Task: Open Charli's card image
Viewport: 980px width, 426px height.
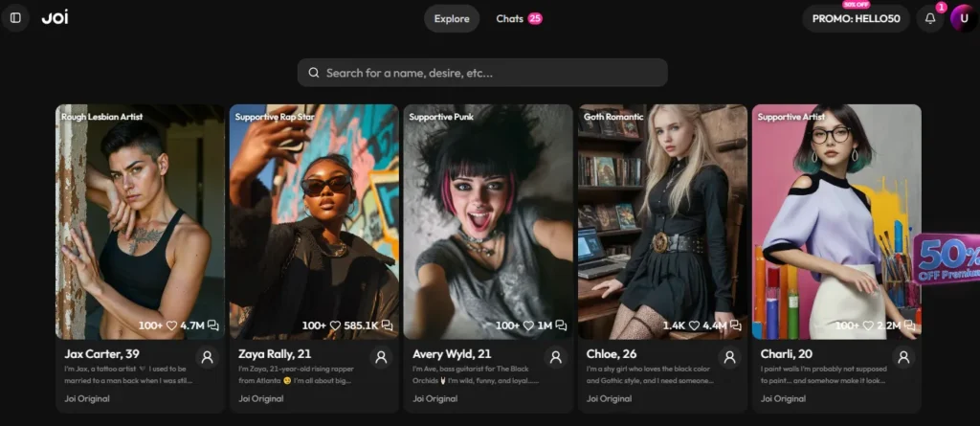Action: click(836, 221)
